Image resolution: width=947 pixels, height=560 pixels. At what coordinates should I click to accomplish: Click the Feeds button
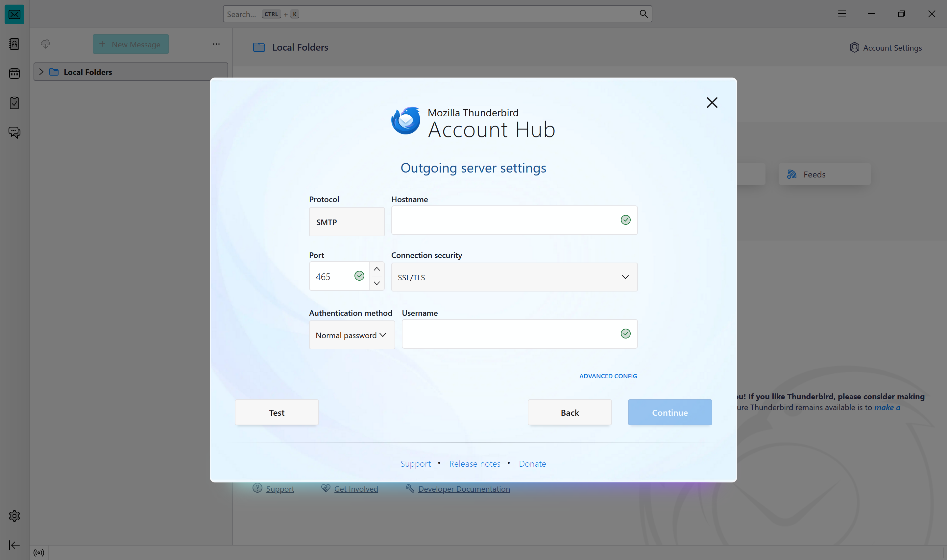tap(824, 174)
